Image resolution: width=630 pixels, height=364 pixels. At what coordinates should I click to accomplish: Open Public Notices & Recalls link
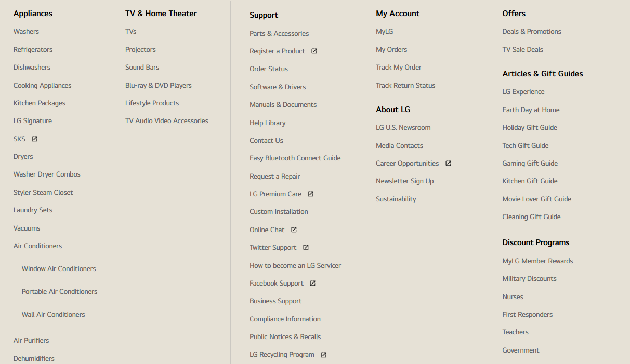tap(285, 337)
